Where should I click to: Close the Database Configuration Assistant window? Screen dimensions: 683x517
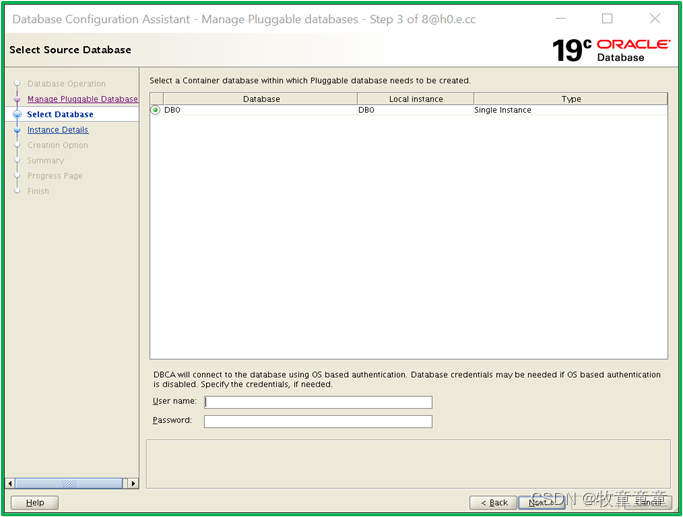pos(655,19)
